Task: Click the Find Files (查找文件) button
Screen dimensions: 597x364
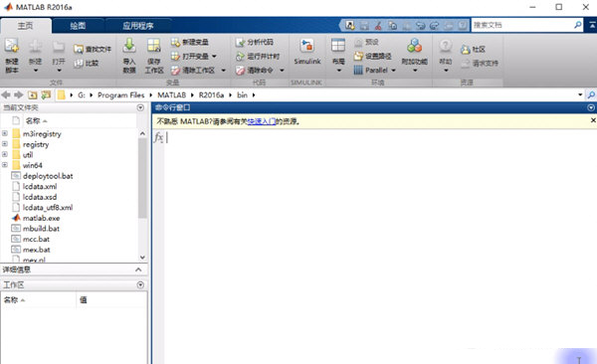Action: click(x=93, y=49)
